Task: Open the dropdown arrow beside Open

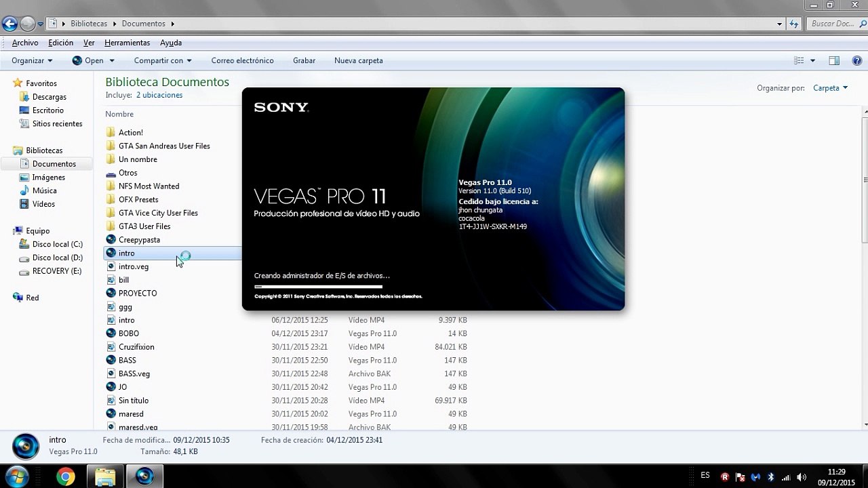Action: point(112,60)
